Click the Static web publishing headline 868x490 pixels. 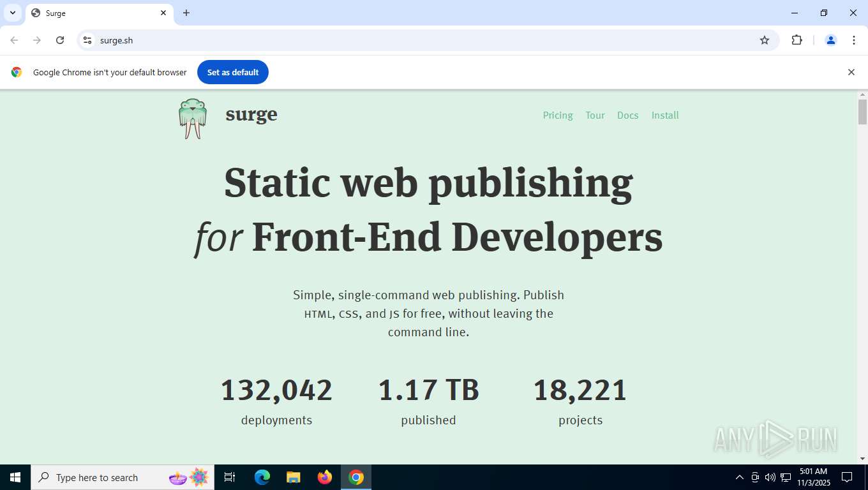428,182
